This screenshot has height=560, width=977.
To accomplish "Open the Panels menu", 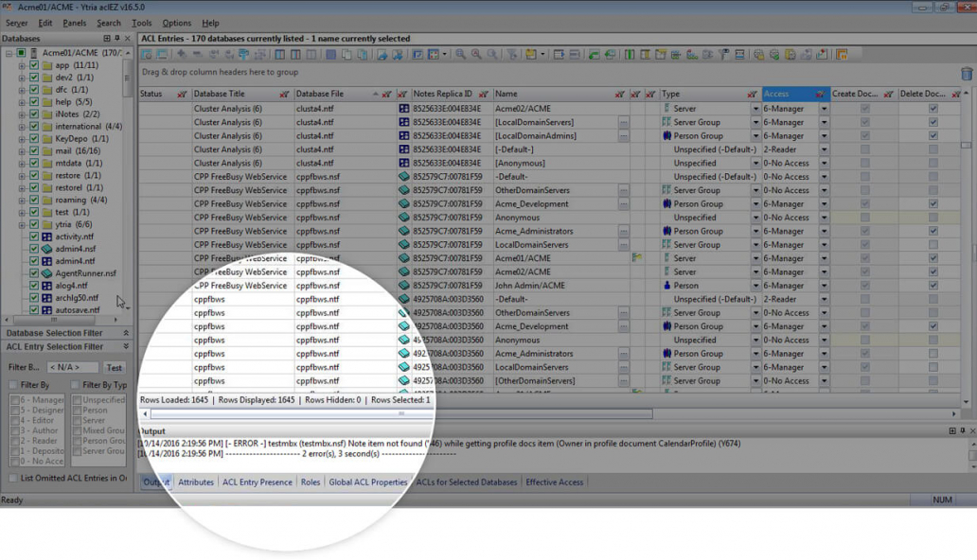I will tap(74, 23).
